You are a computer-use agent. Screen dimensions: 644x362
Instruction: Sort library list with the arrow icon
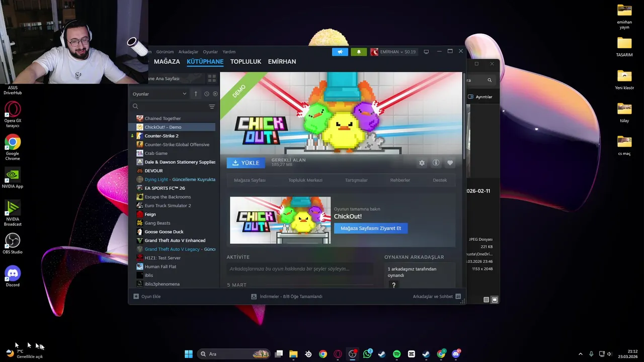[x=196, y=94]
